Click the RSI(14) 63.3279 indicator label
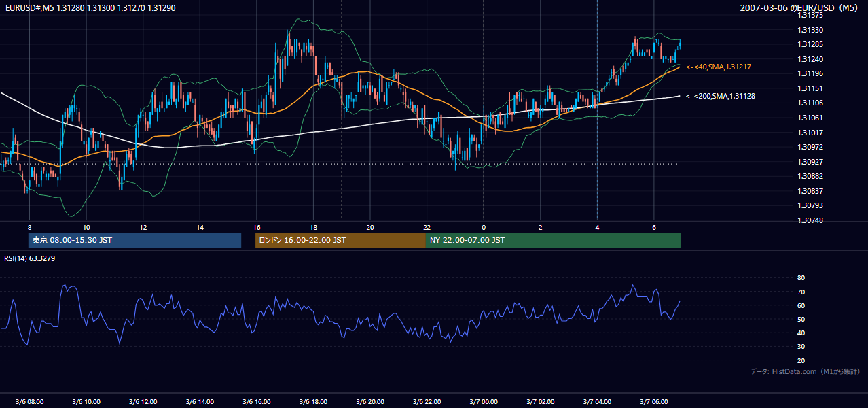Image resolution: width=868 pixels, height=408 pixels. (30, 258)
